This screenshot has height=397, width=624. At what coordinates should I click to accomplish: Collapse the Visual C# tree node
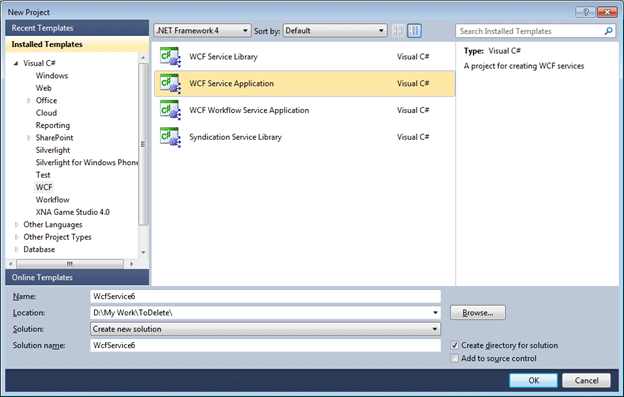pos(16,63)
